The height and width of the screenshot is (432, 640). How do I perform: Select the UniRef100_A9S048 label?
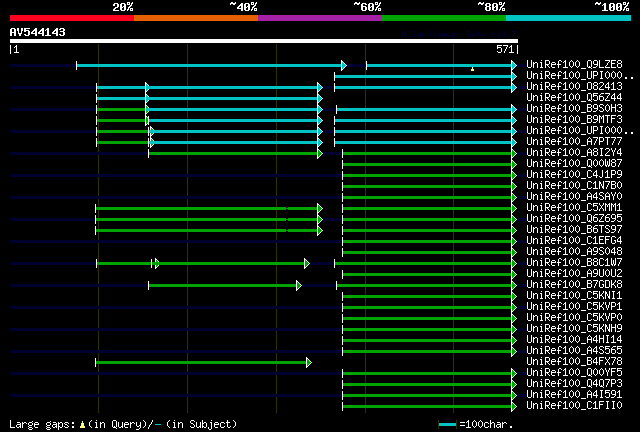click(574, 252)
